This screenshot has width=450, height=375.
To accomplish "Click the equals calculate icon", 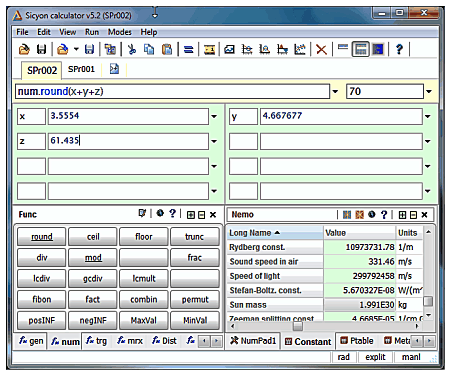I will pos(189,50).
